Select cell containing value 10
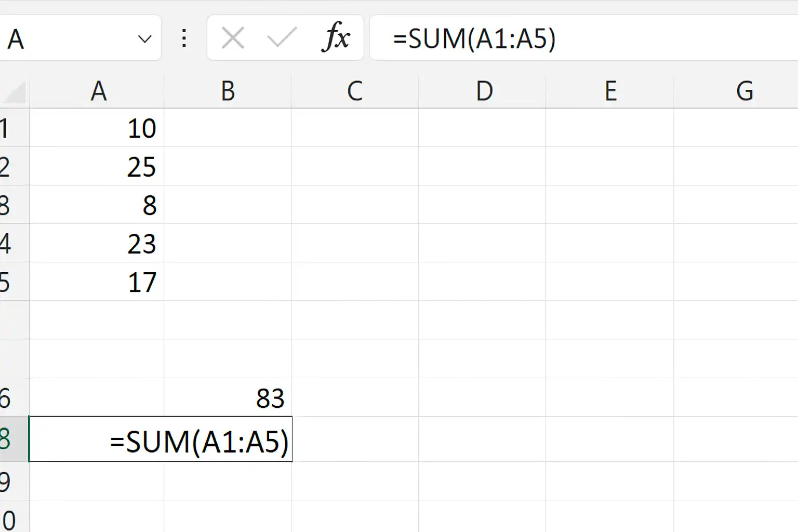The height and width of the screenshot is (532, 798). (x=97, y=128)
